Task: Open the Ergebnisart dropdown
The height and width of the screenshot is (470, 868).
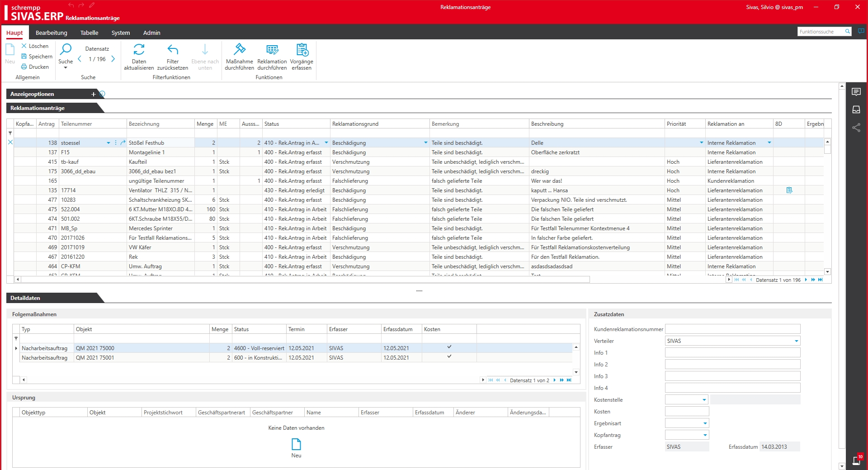Action: pyautogui.click(x=705, y=423)
